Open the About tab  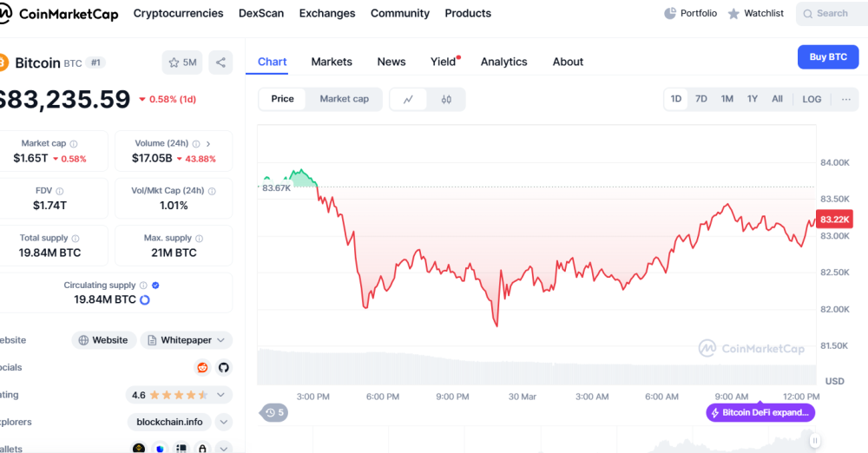(x=568, y=62)
